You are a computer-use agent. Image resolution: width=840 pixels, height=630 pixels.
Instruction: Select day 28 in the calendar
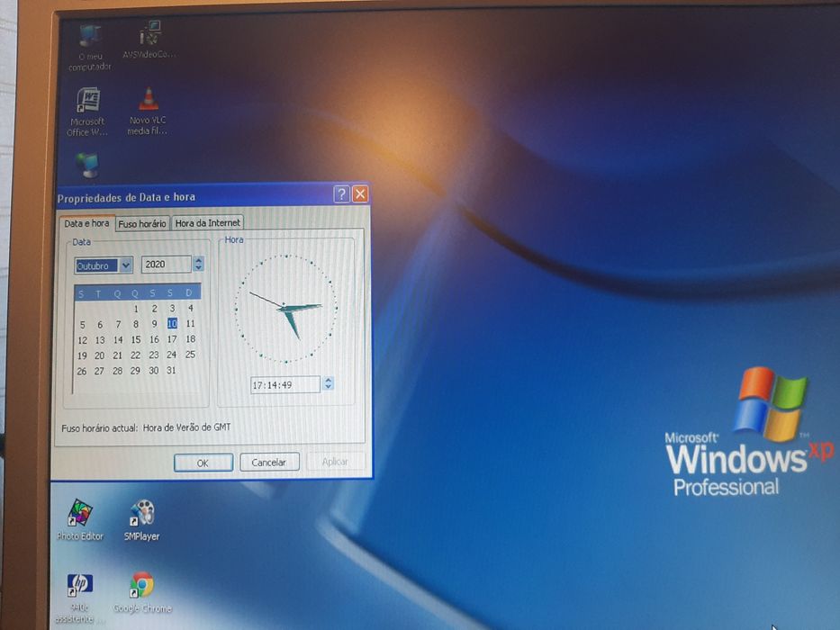pyautogui.click(x=117, y=371)
